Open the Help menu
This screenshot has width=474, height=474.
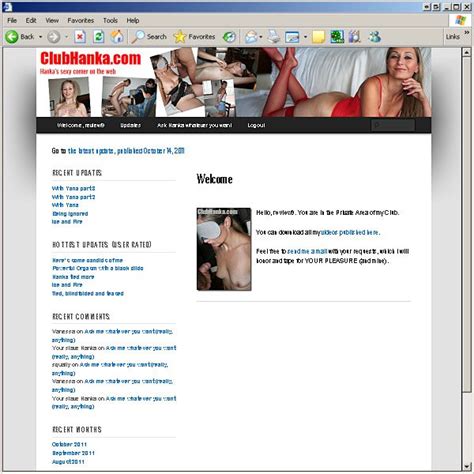(133, 20)
